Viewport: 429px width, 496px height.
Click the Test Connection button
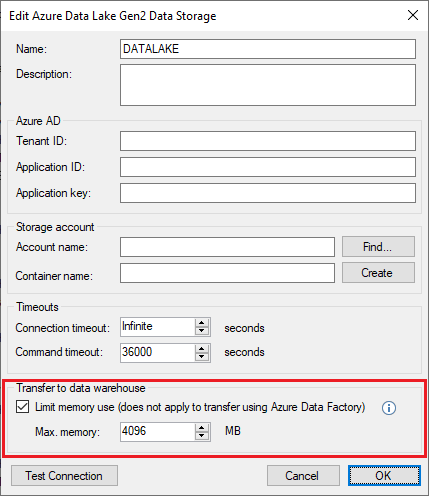pos(64,476)
